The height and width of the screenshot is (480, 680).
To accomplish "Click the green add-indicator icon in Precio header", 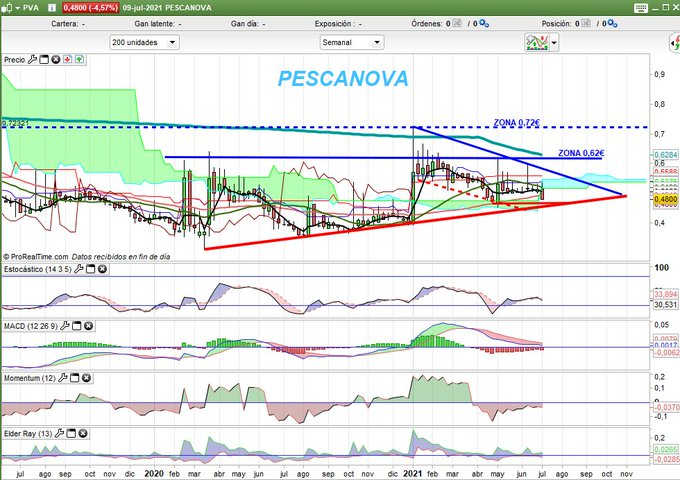I will (x=79, y=59).
